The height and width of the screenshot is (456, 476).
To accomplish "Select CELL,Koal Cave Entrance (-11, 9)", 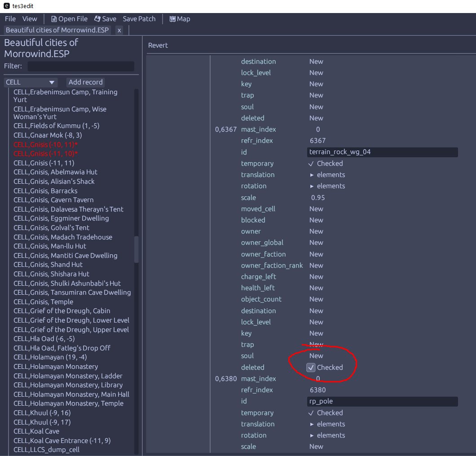I will (x=62, y=441).
